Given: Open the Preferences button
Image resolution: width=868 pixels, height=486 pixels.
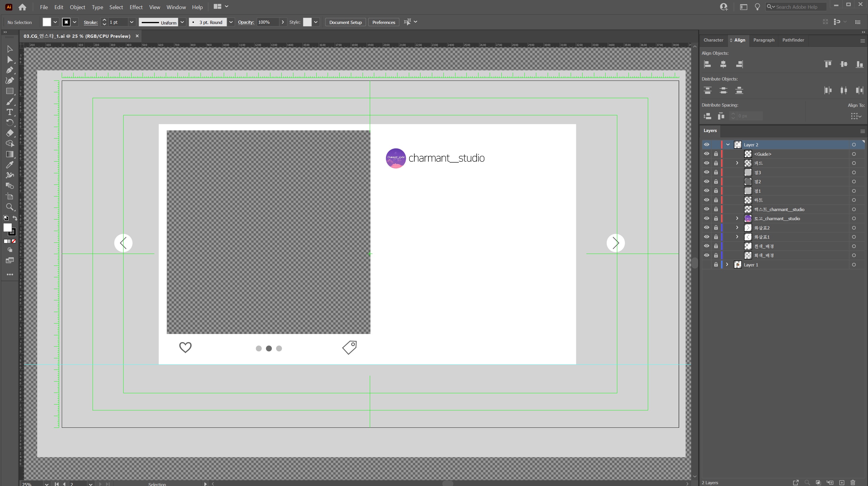Looking at the screenshot, I should [383, 22].
